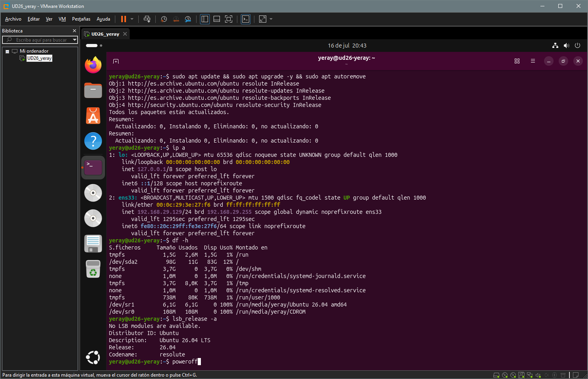Click the sound card status icon

[x=538, y=375]
